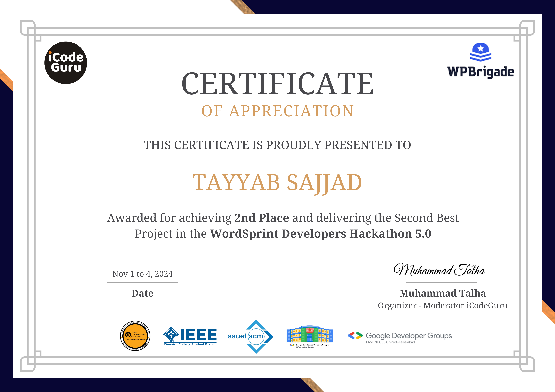The width and height of the screenshot is (555, 392).
Task: Click the 'Date' label
Action: tap(142, 293)
